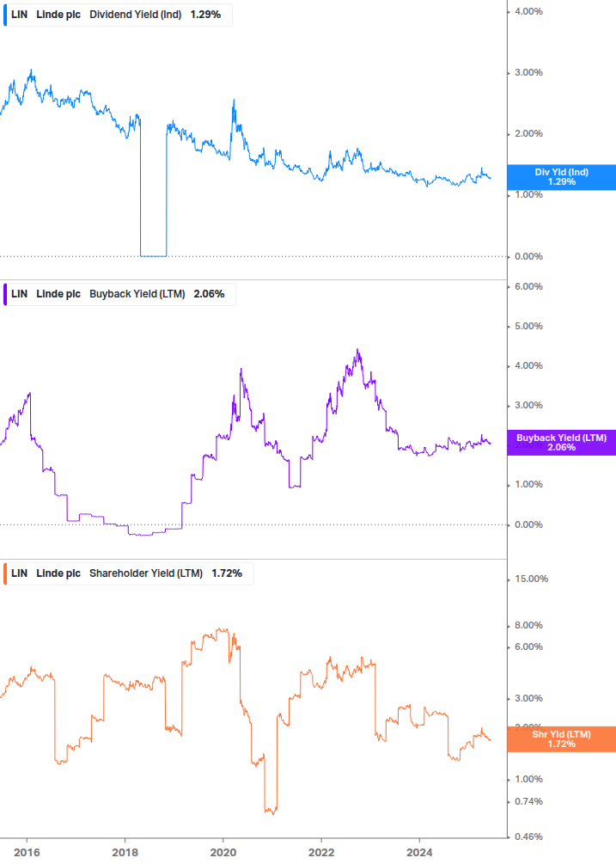Click the blue Dividend Yield color bar

tap(5, 15)
